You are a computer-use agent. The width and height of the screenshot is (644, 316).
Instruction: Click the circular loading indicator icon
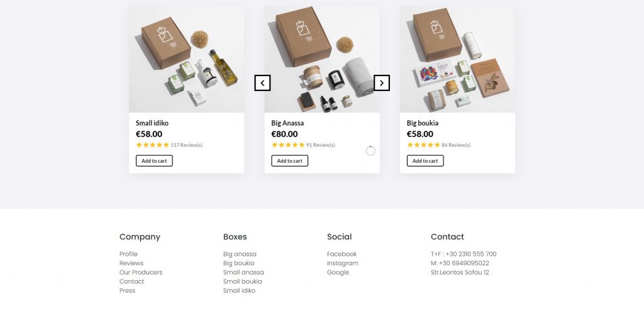click(x=370, y=151)
